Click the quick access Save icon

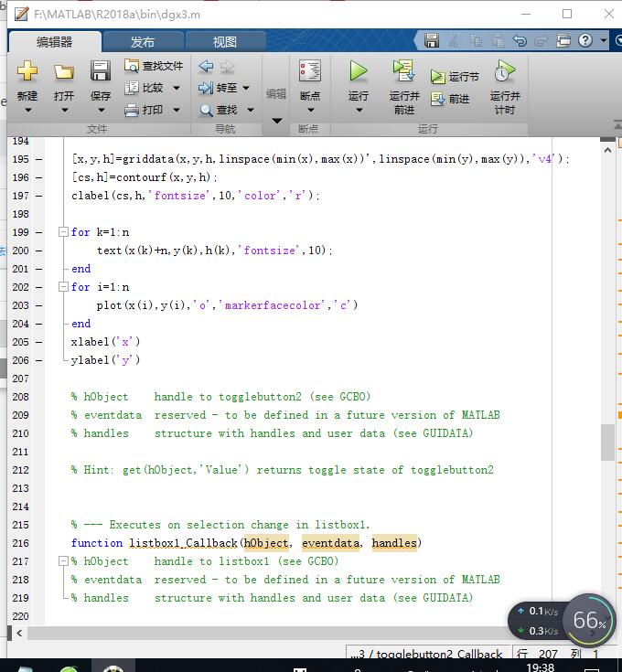coord(432,41)
